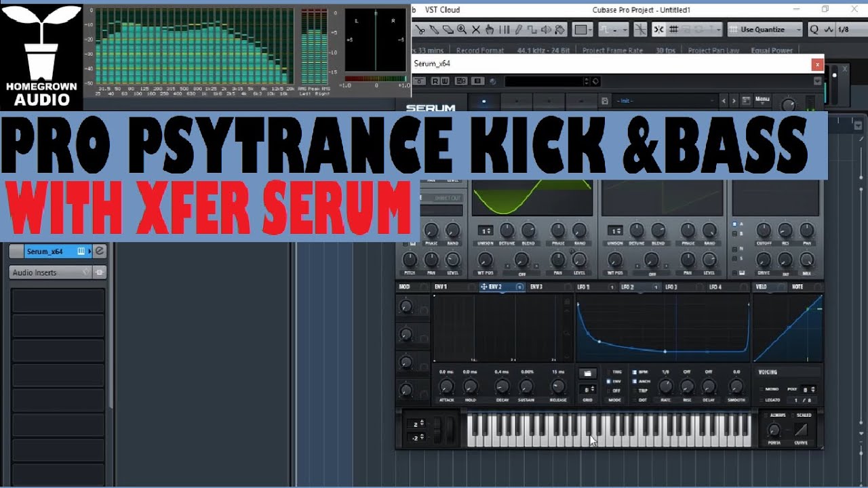Select the Glue tool in Cubase toolbar

click(434, 29)
